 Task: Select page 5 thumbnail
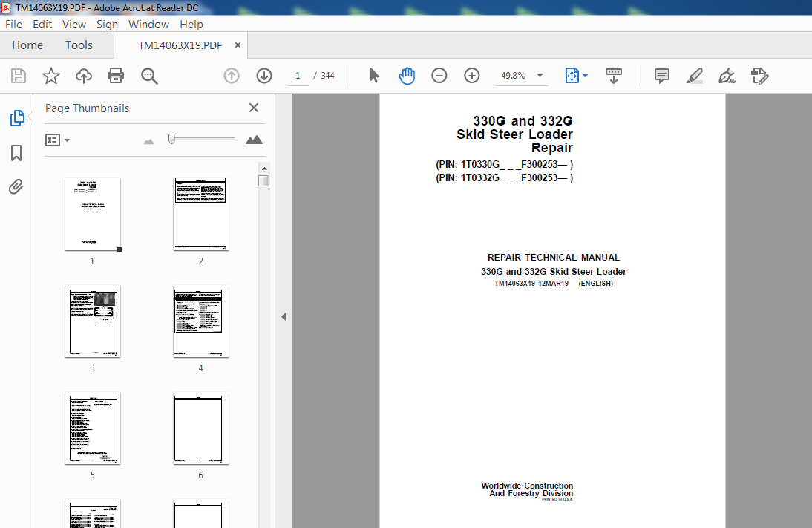(93, 428)
